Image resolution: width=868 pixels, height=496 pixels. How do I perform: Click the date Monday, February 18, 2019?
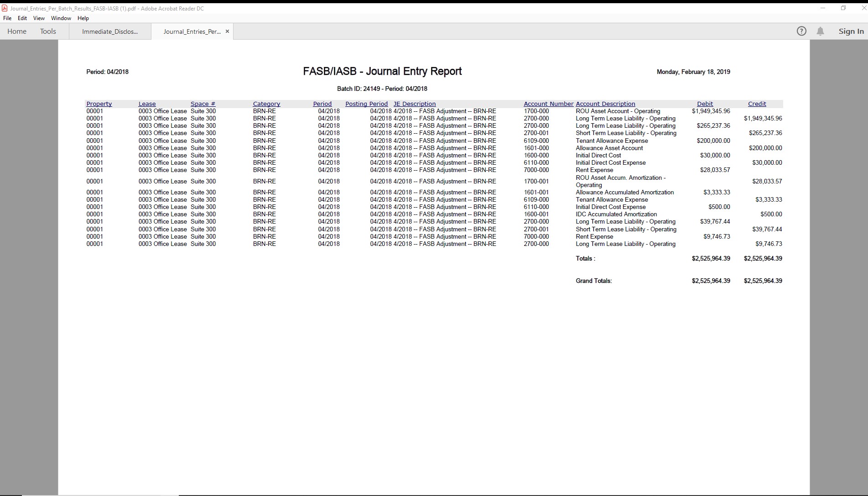tap(693, 72)
